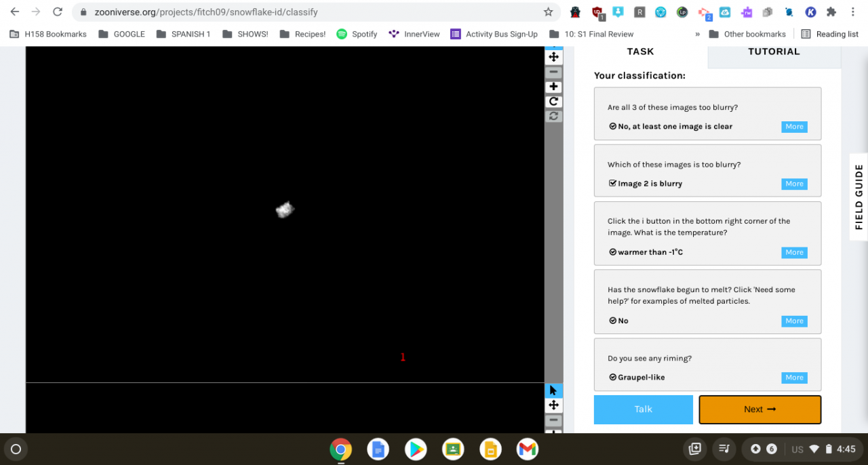The image size is (868, 465).
Task: Open the status tray clock showing 4:45
Action: [x=846, y=449]
